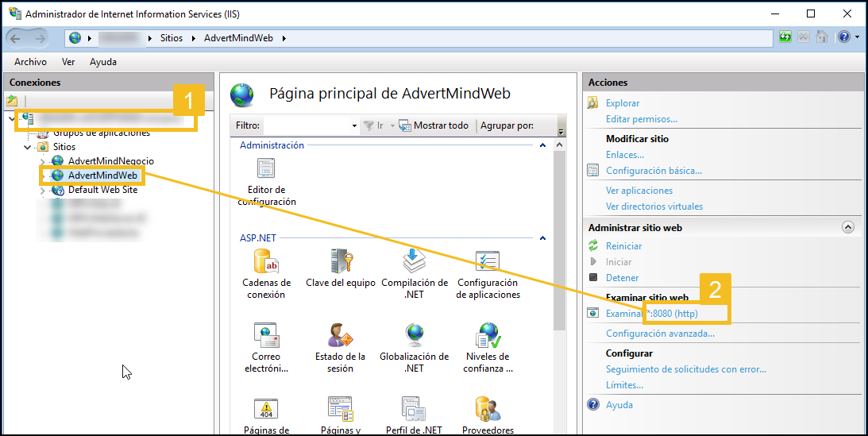Viewport: 868px width, 436px height.
Task: Open the help toolbar dropdown arrow
Action: [858, 37]
